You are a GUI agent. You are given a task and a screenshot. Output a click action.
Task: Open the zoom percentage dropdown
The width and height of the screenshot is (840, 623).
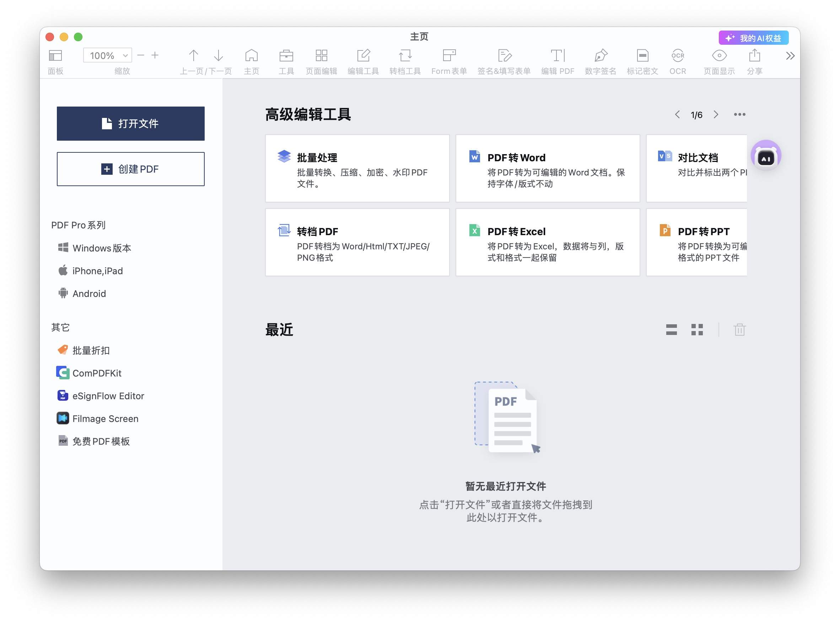(x=125, y=55)
